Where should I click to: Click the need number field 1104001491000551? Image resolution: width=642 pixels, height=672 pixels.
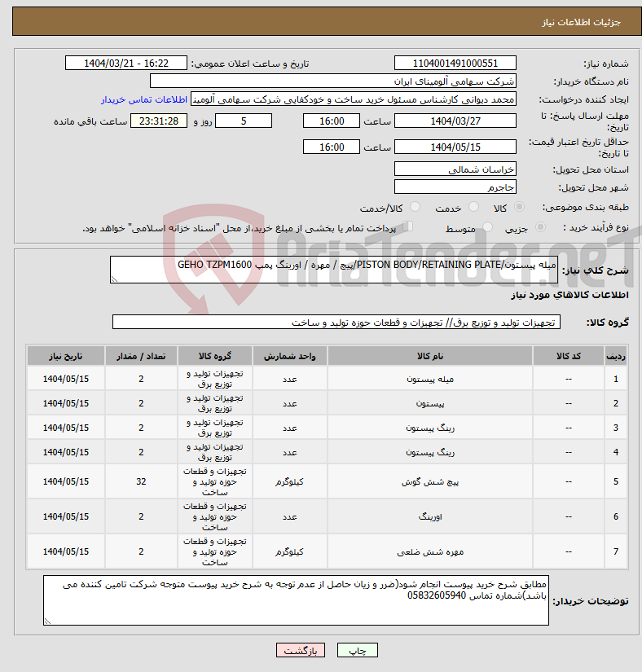(x=455, y=63)
